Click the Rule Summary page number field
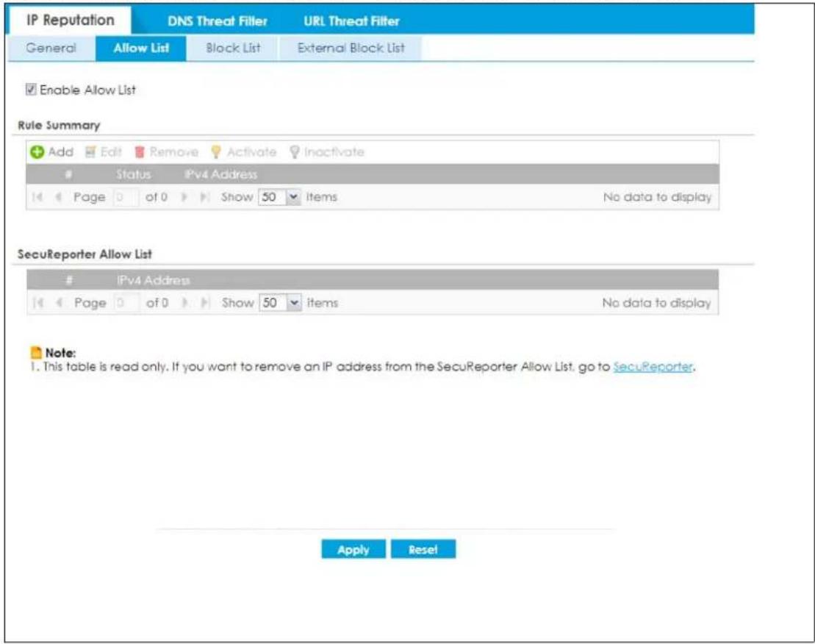This screenshot has height=644, width=815. pos(125,197)
